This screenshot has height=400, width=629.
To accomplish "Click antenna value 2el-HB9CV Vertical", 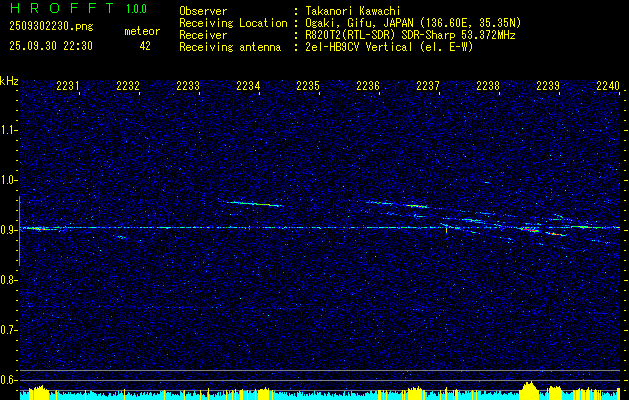I will (x=359, y=47).
